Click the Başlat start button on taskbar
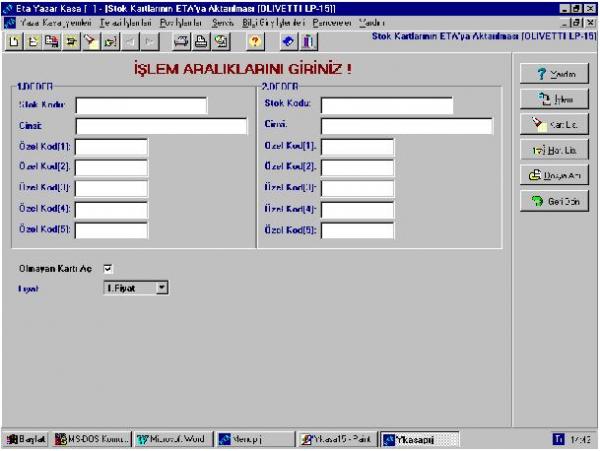600x451 pixels. [27, 438]
